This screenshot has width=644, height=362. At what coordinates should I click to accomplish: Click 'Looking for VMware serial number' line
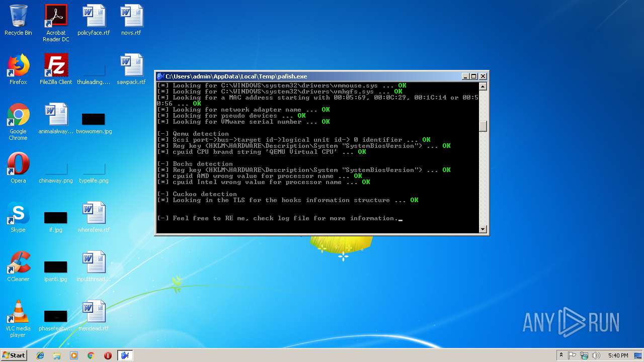pos(244,122)
